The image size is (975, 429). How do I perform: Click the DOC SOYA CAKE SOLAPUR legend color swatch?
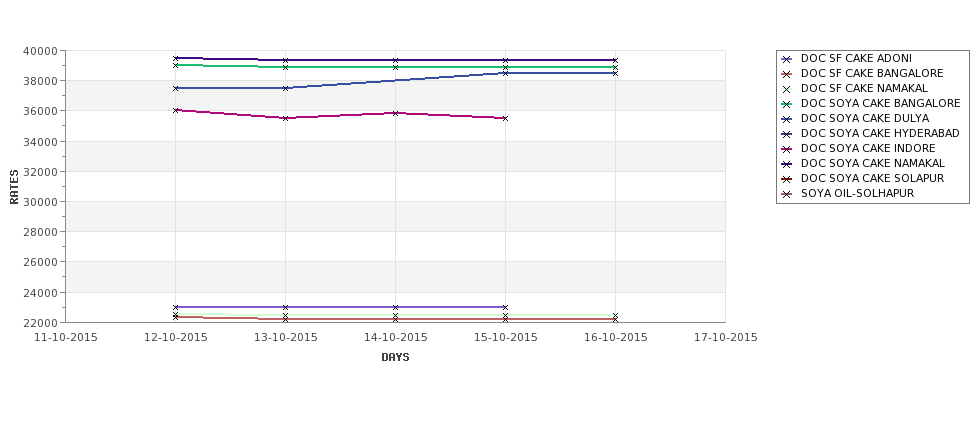[787, 179]
